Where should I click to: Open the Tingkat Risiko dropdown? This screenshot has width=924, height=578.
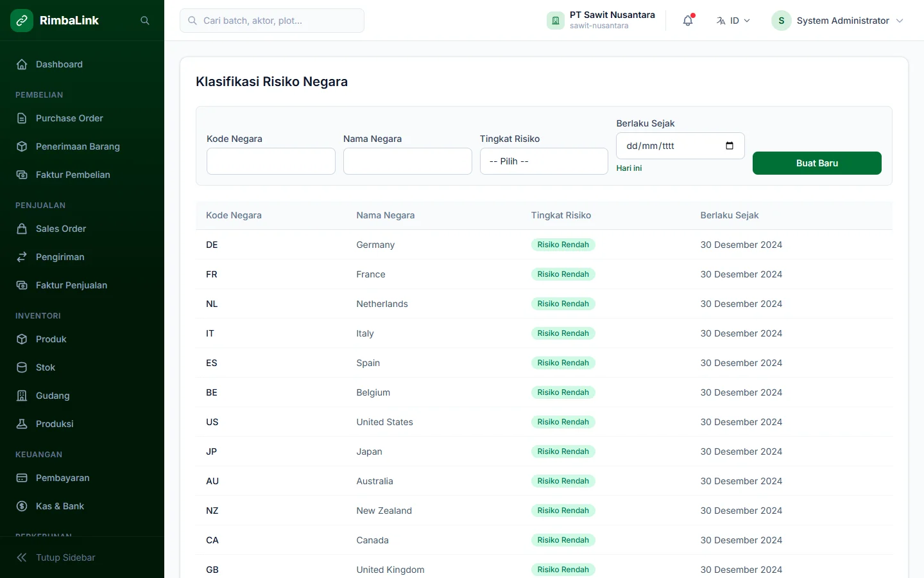pyautogui.click(x=544, y=161)
